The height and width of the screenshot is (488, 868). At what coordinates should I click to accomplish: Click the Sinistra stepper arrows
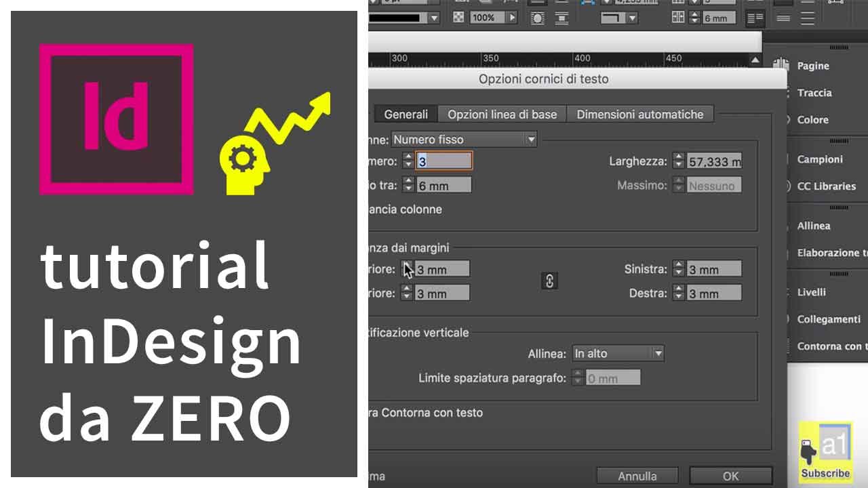click(679, 269)
